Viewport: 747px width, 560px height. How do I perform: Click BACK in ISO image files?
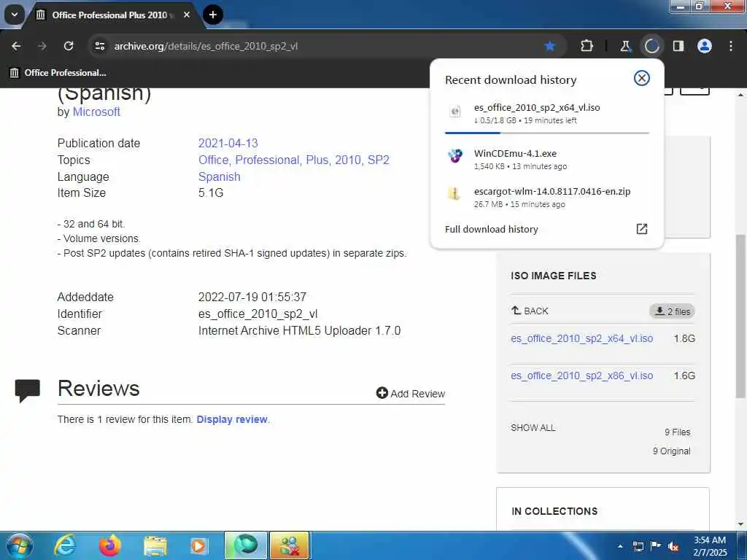click(530, 311)
